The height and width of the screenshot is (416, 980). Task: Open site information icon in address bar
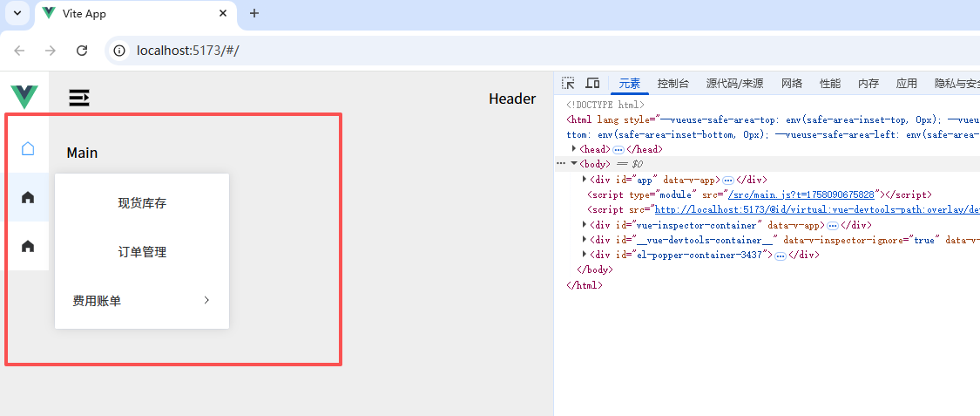point(119,51)
